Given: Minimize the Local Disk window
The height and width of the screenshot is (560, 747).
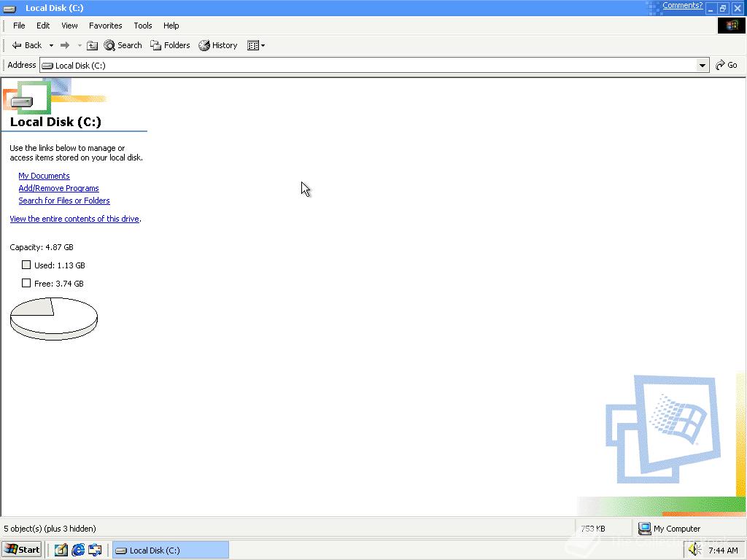Looking at the screenshot, I should point(711,8).
